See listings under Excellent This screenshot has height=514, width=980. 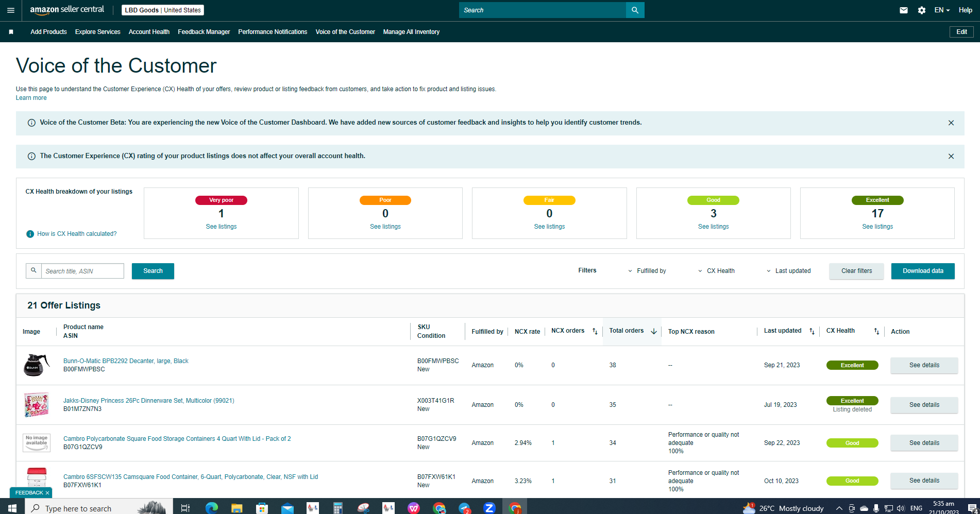pyautogui.click(x=877, y=227)
